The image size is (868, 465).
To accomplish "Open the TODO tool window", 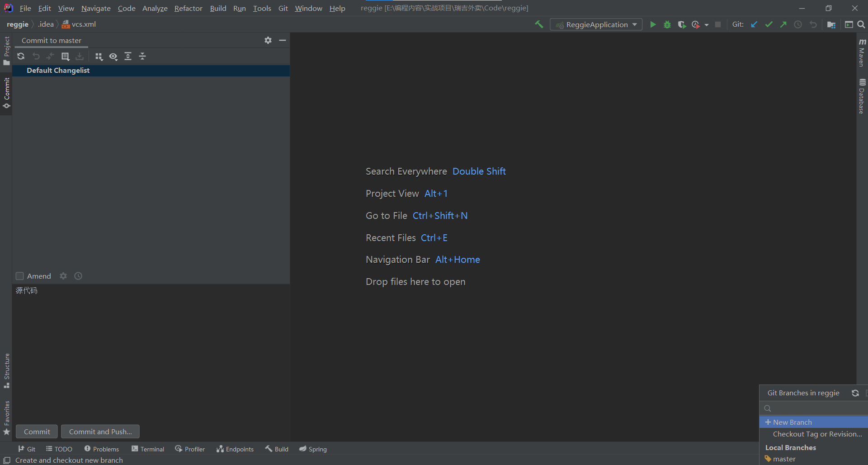I will (x=59, y=449).
